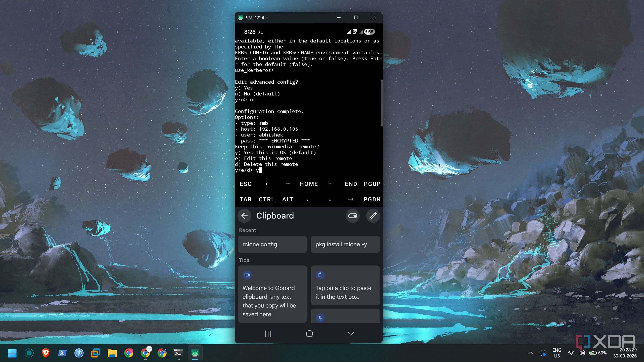The height and width of the screenshot is (362, 644).
Task: Open the teal dashed-circle app in taskbar
Action: click(29, 353)
